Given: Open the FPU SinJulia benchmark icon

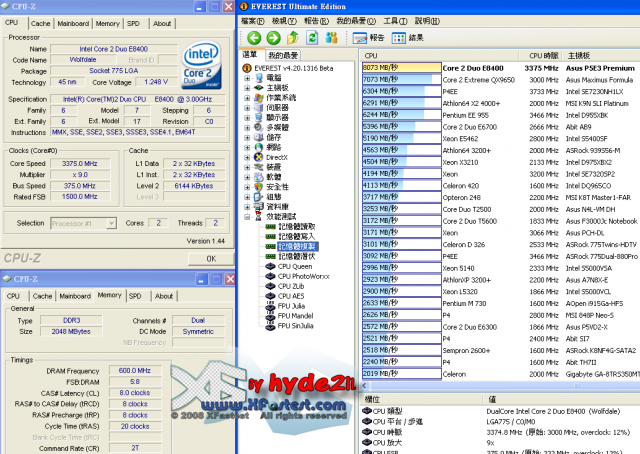Looking at the screenshot, I should (x=270, y=326).
